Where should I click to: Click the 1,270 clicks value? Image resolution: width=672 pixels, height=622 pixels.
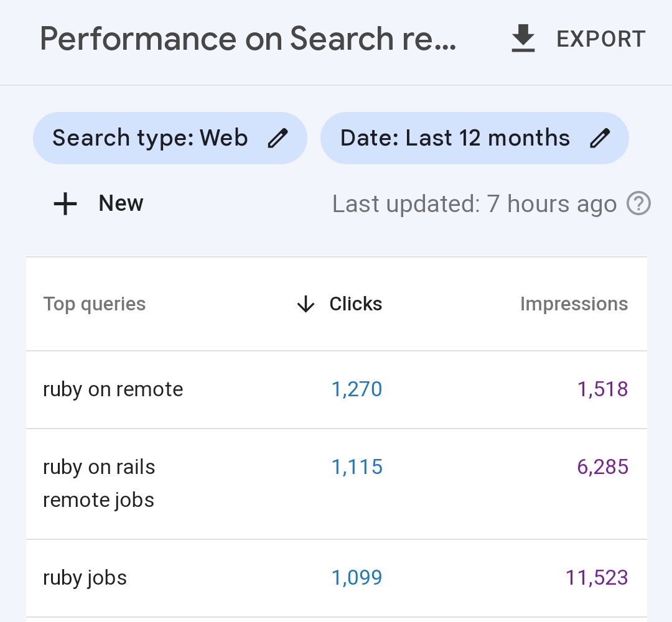point(357,389)
